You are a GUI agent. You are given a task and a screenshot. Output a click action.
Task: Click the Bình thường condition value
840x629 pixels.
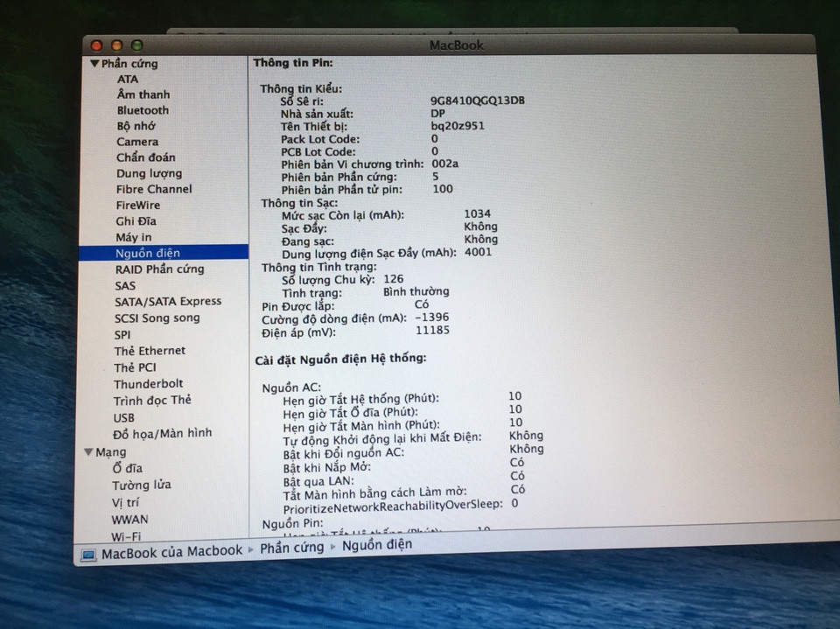coord(416,292)
